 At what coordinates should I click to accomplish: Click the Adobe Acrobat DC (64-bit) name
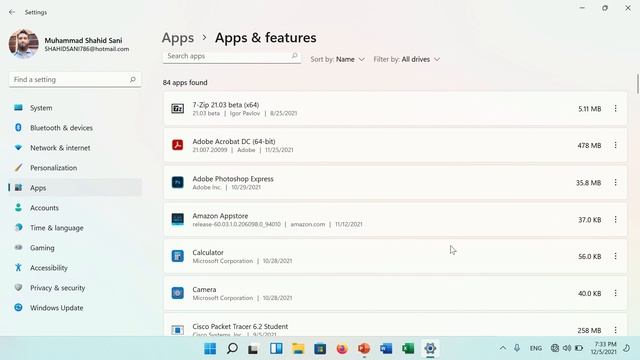click(234, 141)
